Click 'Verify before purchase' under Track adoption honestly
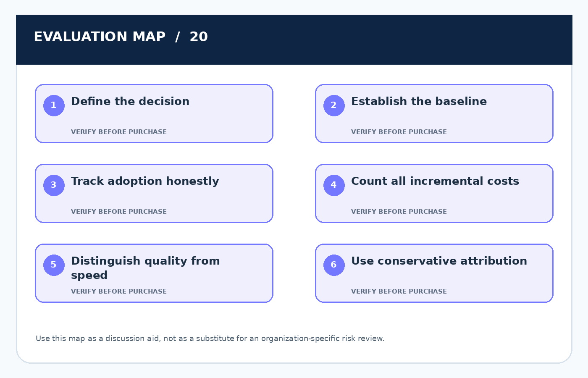 (119, 212)
